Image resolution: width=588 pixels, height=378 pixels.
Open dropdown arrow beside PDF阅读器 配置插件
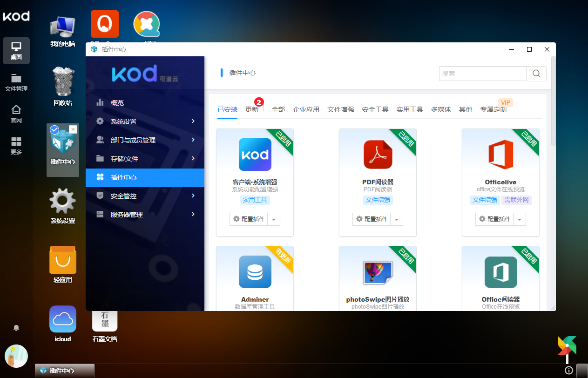coord(397,219)
